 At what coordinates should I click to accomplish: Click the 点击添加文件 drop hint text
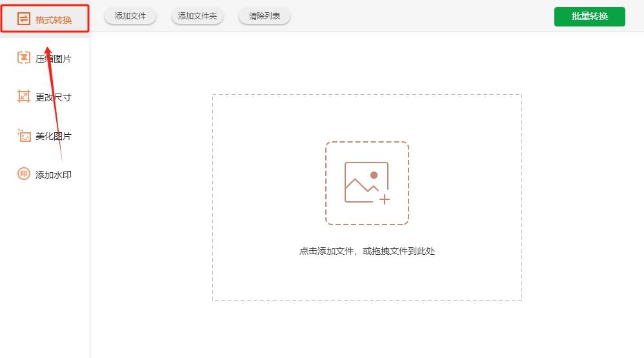[x=367, y=251]
